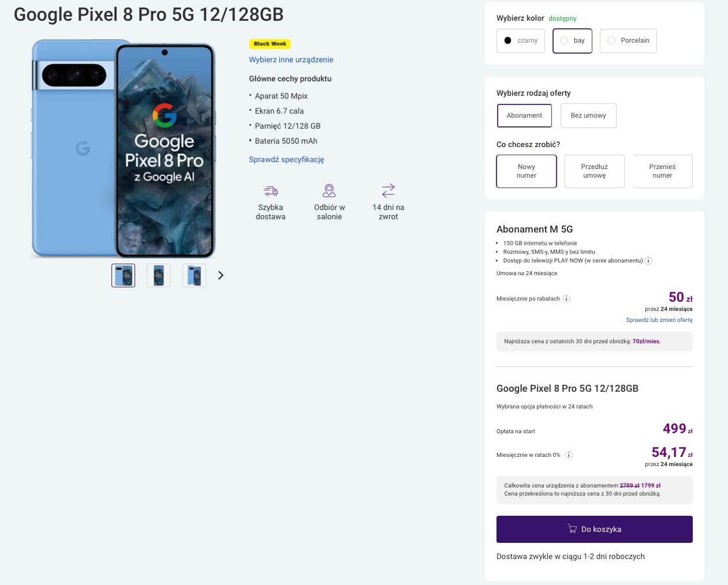Viewport: 728px width, 585px height.
Task: Click the store pickup location pin icon
Action: click(329, 190)
